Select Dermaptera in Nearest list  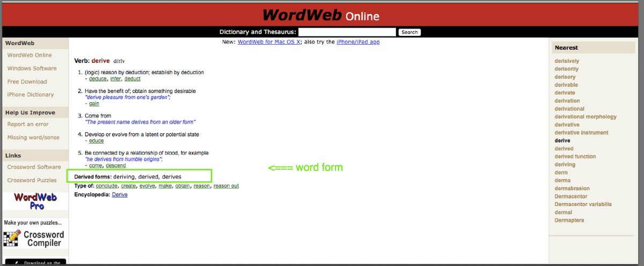569,220
